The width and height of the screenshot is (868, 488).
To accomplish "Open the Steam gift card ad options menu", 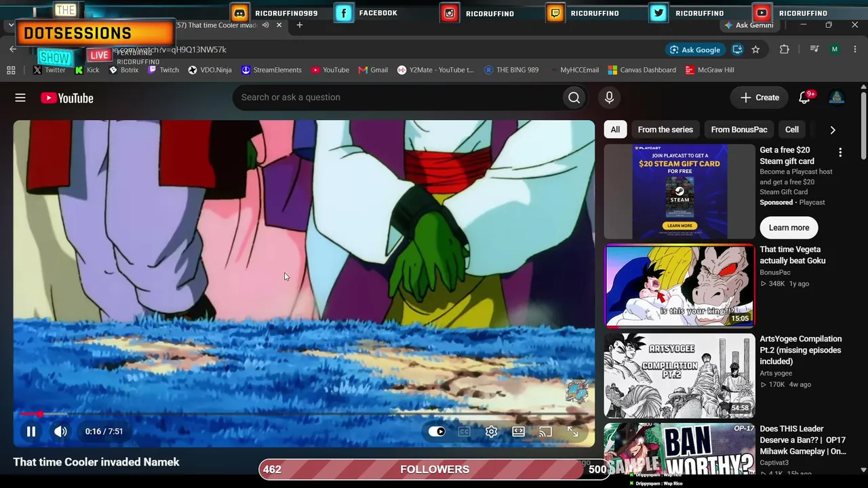I will click(840, 152).
